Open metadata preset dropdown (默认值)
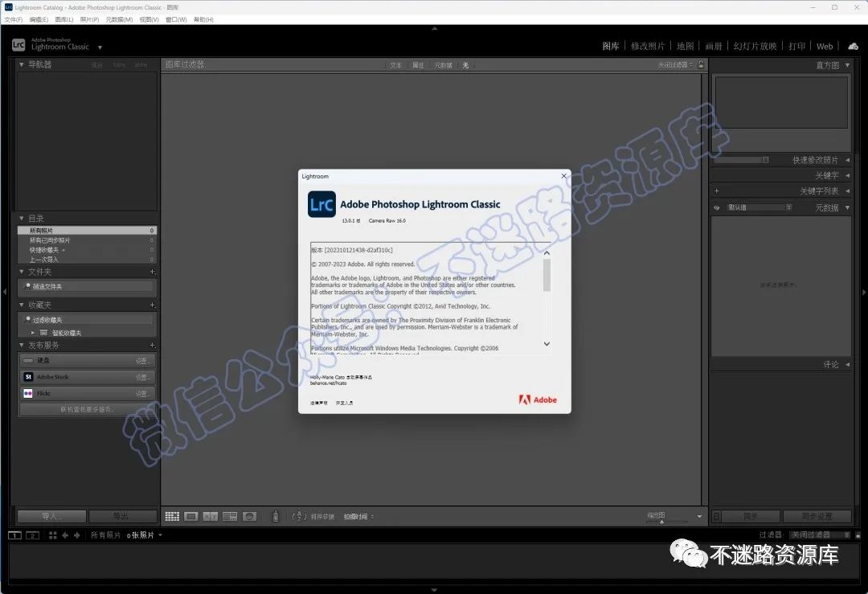 click(759, 207)
